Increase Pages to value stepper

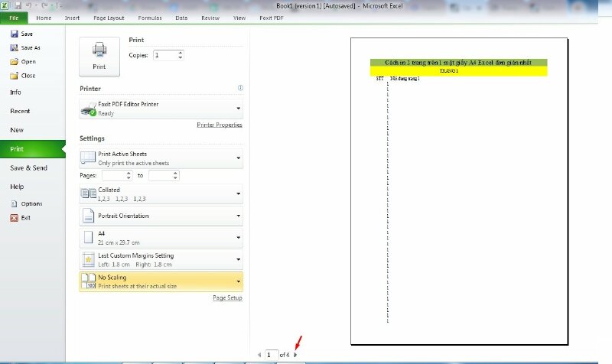coord(176,174)
